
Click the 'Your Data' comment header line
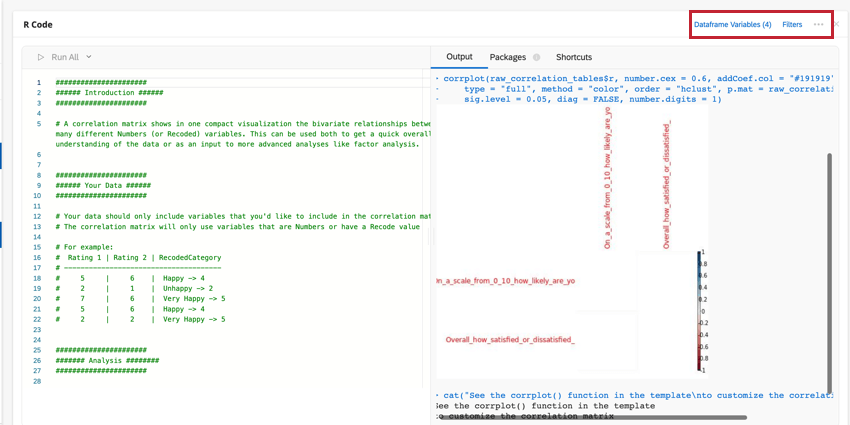(x=104, y=185)
